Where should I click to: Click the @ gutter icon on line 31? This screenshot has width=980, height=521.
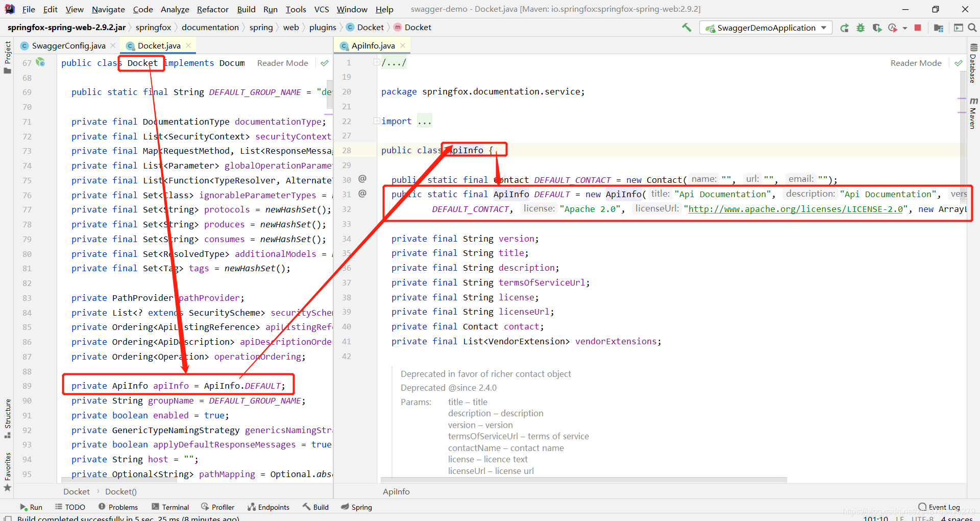[x=362, y=194]
